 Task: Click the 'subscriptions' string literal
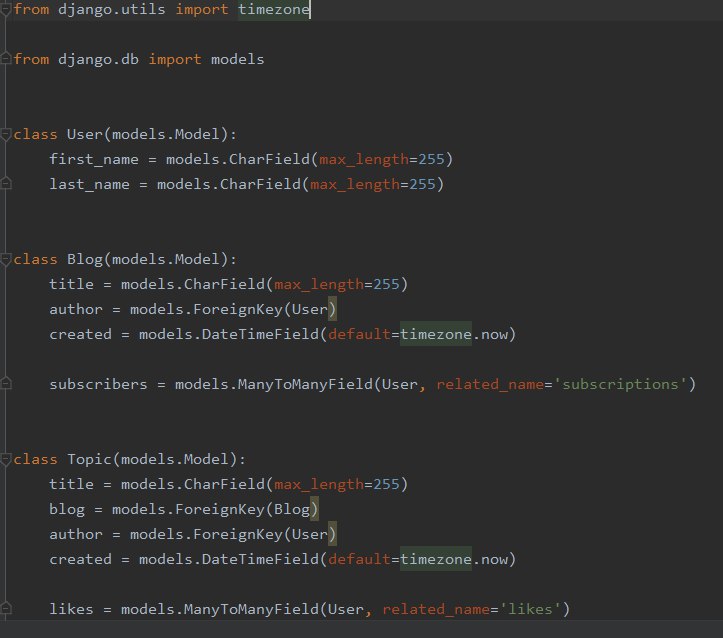pyautogui.click(x=620, y=384)
